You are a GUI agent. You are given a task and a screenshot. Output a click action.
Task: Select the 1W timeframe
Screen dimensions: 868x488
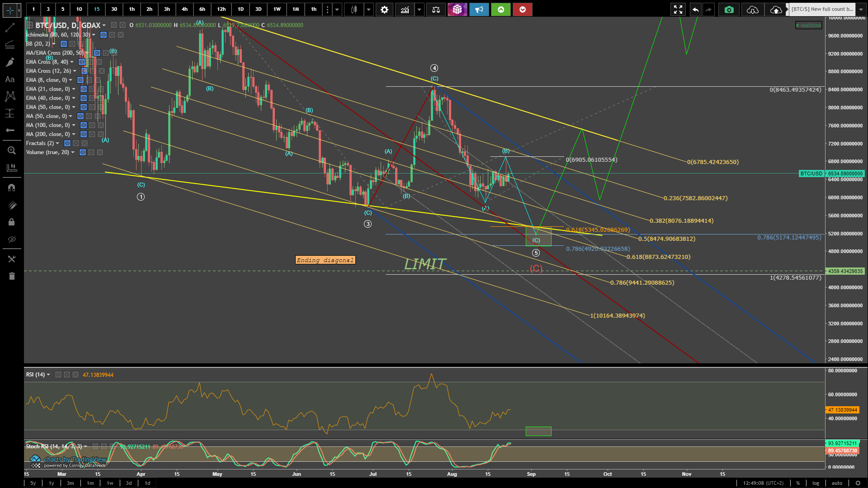277,9
